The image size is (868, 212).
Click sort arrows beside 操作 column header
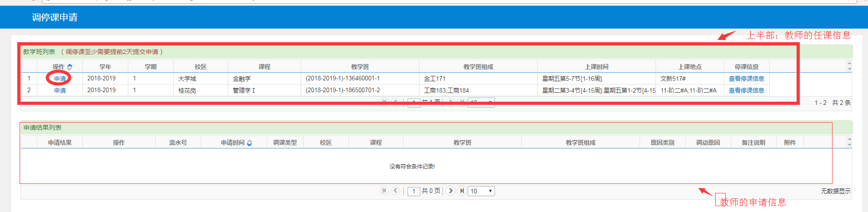[x=70, y=67]
